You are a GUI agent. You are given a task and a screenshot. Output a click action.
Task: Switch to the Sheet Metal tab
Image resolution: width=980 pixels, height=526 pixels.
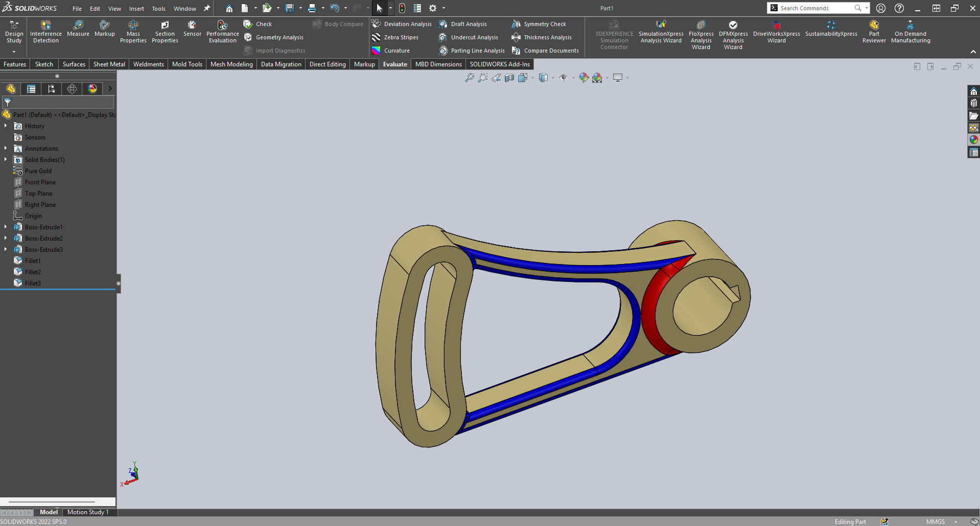(109, 64)
